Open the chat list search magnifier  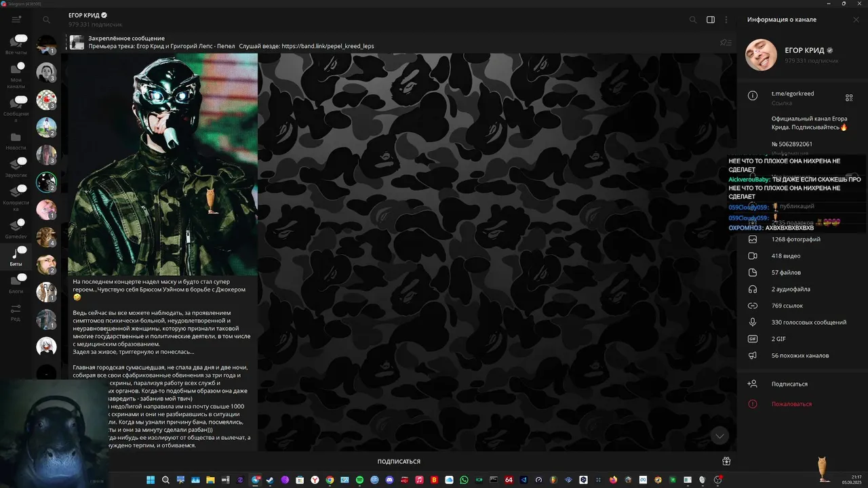pyautogui.click(x=46, y=20)
